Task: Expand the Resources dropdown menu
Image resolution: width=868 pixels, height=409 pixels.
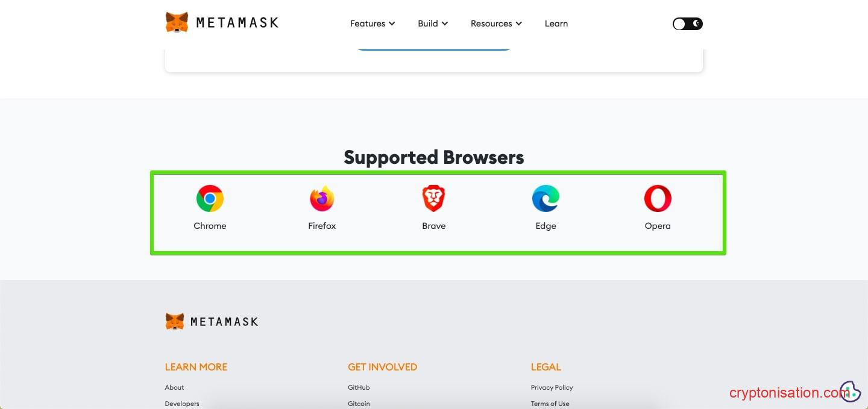Action: tap(496, 23)
